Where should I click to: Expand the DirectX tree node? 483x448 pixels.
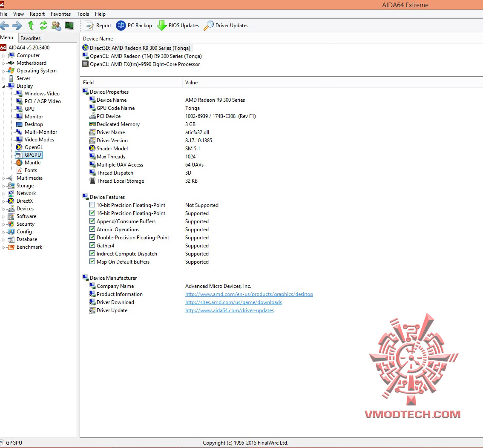[4, 201]
